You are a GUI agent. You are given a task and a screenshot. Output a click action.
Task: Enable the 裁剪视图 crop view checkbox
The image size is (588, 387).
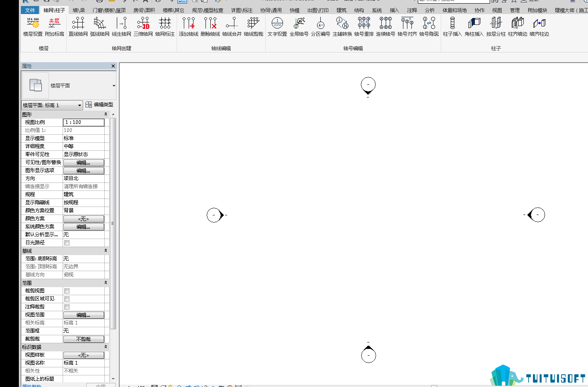click(x=67, y=291)
